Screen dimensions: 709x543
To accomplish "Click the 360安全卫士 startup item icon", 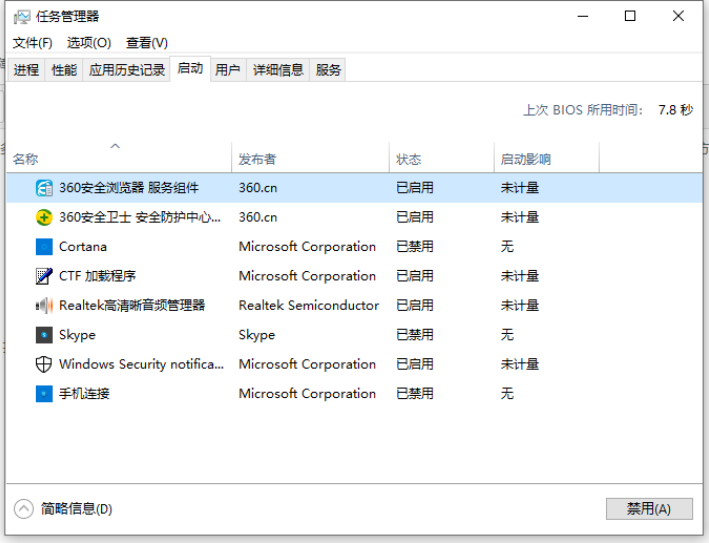I will [x=44, y=217].
